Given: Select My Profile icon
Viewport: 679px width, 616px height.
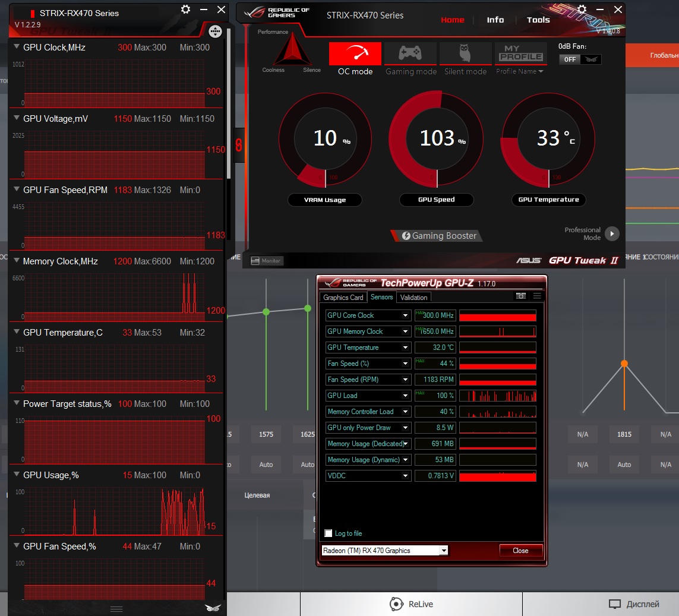Looking at the screenshot, I should (x=520, y=53).
